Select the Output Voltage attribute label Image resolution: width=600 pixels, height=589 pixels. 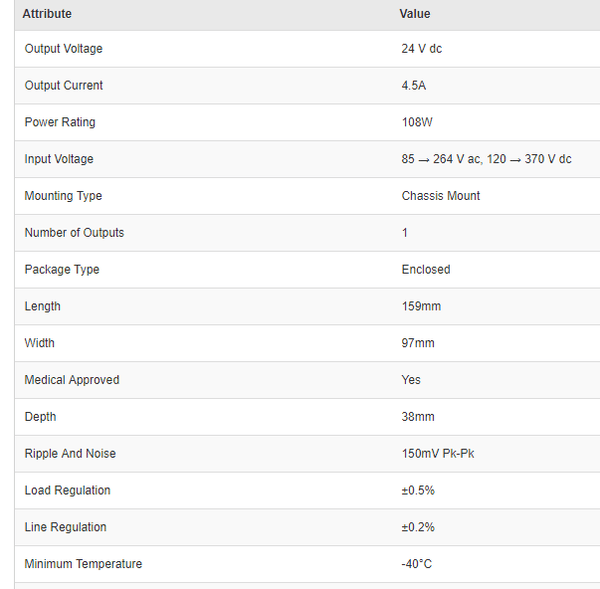pos(63,49)
